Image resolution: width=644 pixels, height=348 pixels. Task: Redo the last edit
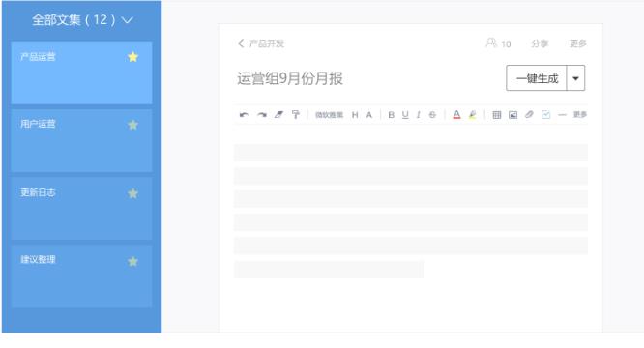[262, 115]
